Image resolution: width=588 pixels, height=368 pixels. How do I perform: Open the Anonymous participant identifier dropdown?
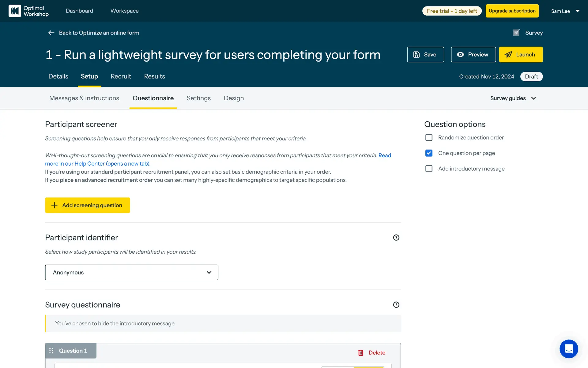[131, 272]
